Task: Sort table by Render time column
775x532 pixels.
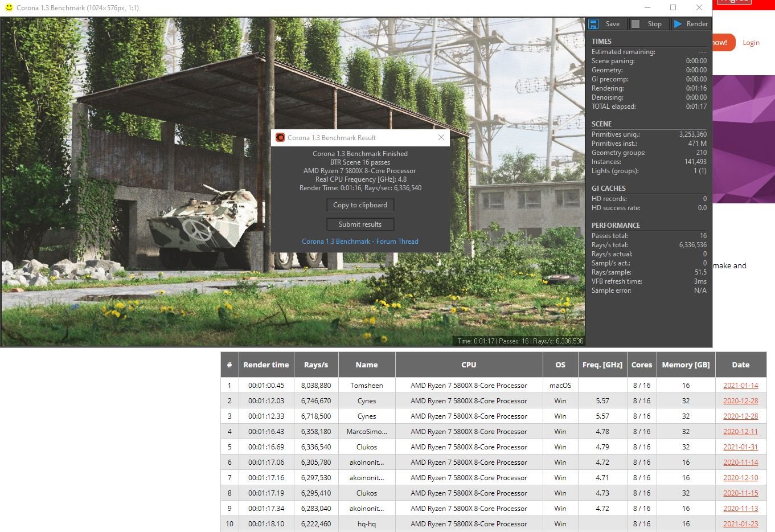Action: tap(266, 365)
